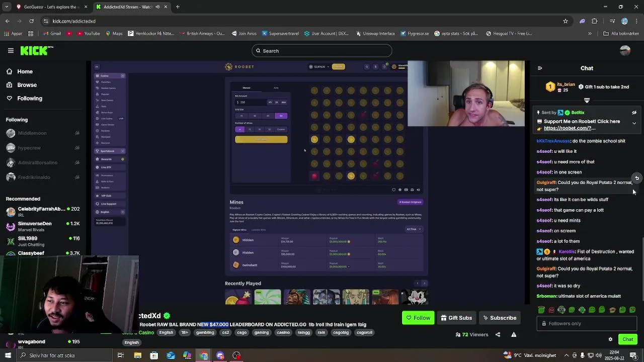
Task: Open Outlook from taskbar
Action: click(171, 355)
